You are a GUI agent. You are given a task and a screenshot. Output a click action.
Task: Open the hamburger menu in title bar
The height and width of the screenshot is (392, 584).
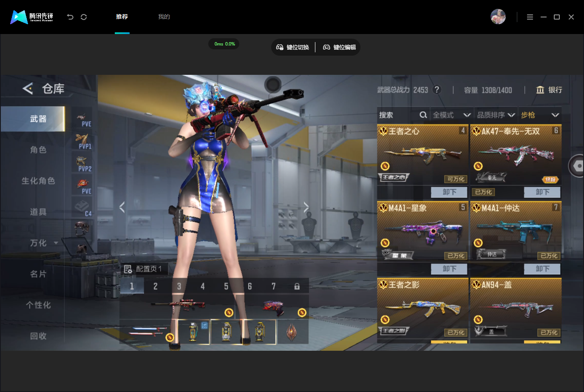(530, 17)
